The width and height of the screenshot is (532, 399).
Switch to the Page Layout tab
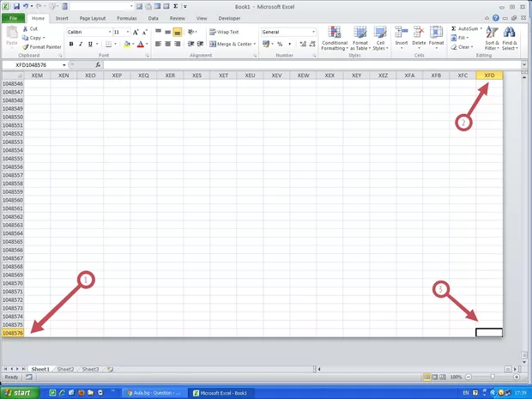[93, 18]
